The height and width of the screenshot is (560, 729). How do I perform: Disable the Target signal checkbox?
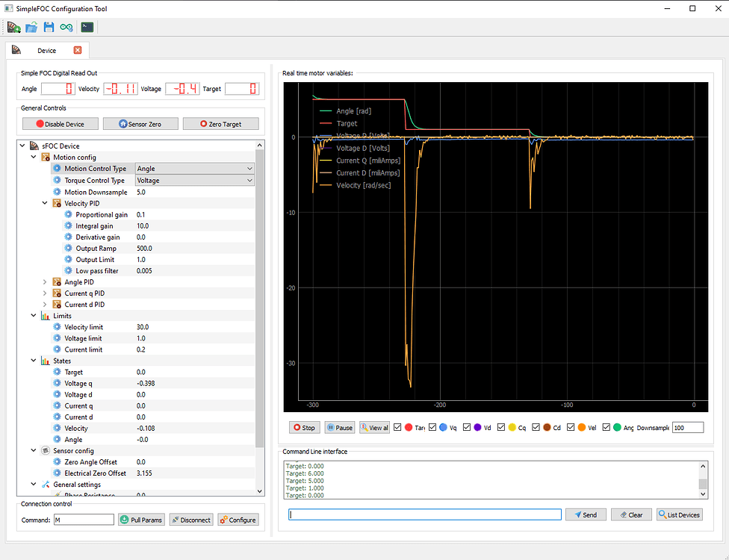coord(397,426)
